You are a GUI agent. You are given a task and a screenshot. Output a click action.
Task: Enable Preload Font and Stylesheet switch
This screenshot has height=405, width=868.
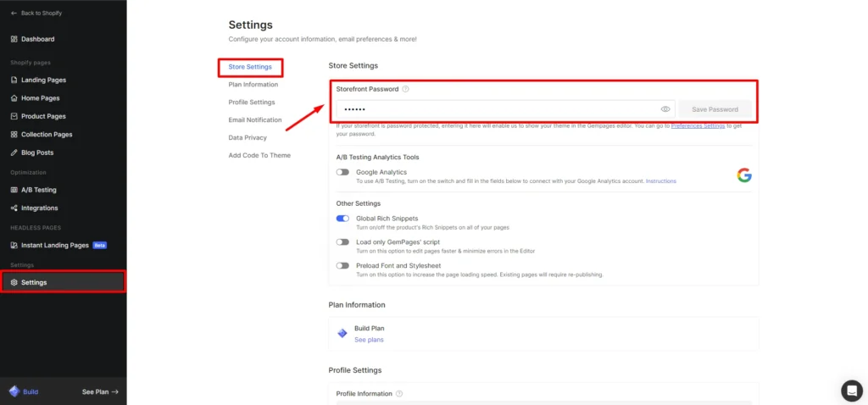(x=342, y=265)
